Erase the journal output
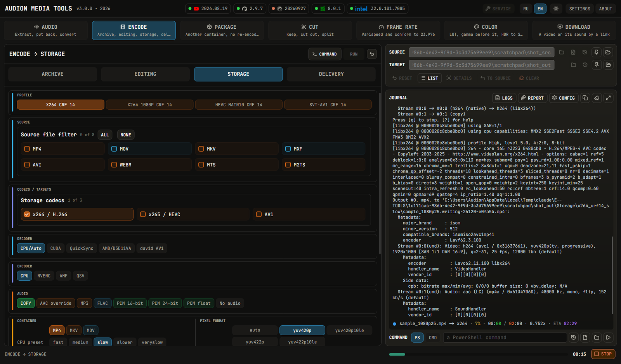The width and height of the screenshot is (621, 364). tap(597, 98)
